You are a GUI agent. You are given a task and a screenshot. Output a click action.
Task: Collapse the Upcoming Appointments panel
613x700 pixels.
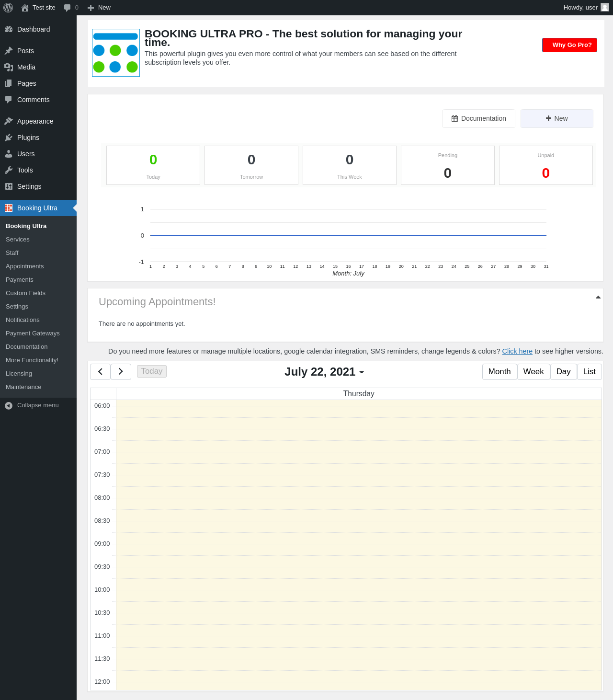click(x=598, y=298)
